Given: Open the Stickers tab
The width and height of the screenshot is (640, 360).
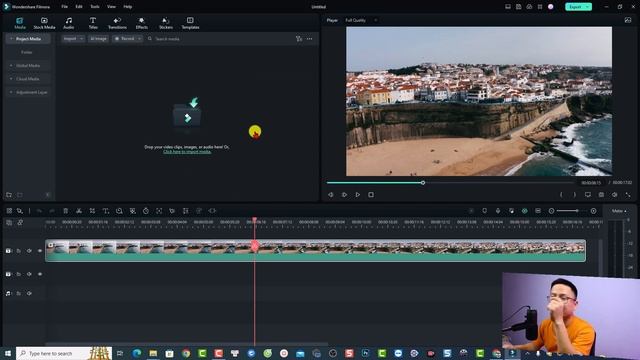Looking at the screenshot, I should (x=166, y=23).
